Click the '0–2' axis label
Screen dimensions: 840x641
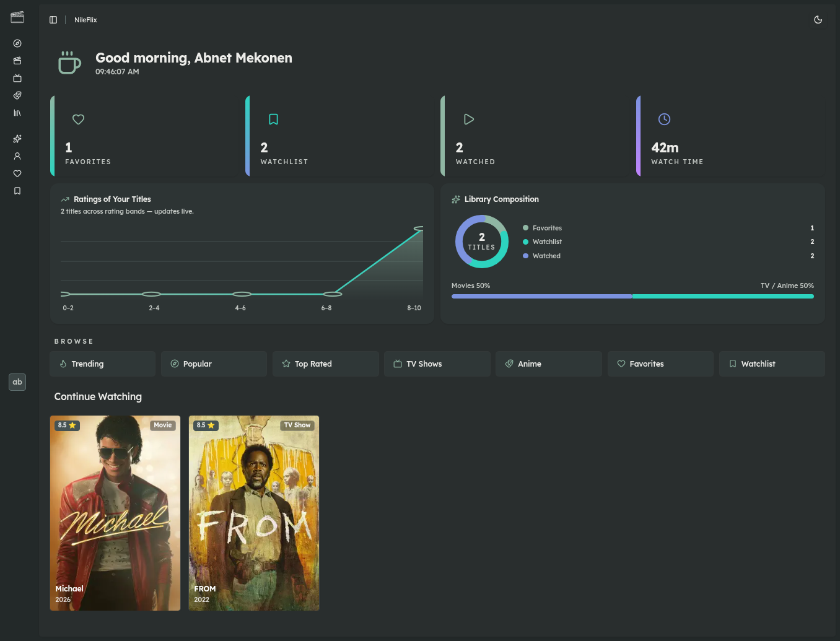click(x=68, y=308)
